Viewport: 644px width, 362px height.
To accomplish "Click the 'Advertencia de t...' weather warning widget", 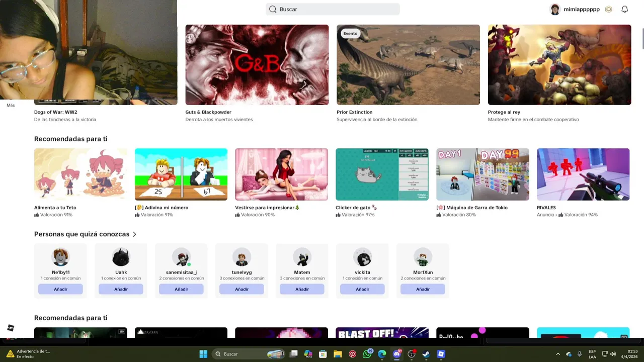I will click(x=28, y=354).
